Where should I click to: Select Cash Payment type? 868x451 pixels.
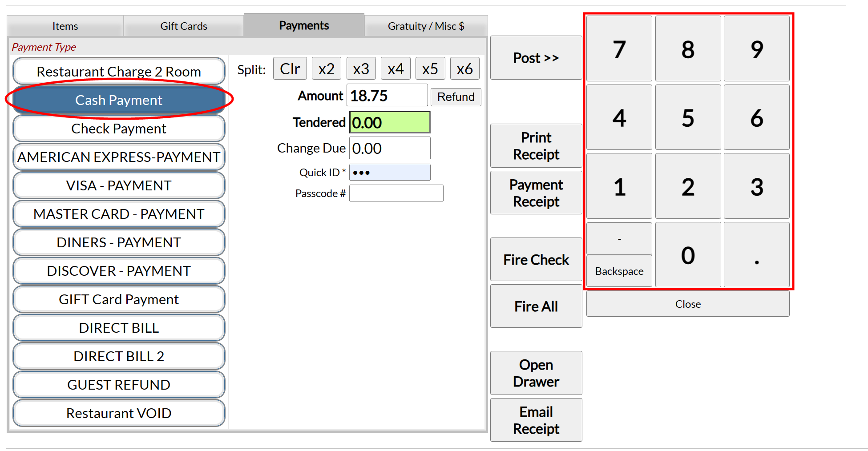[119, 100]
